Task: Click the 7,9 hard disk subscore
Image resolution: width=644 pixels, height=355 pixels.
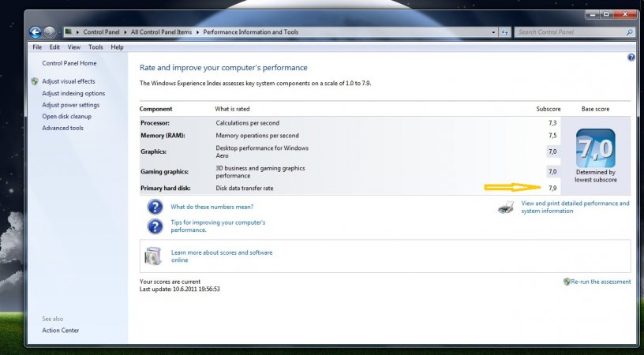Action: pos(552,188)
